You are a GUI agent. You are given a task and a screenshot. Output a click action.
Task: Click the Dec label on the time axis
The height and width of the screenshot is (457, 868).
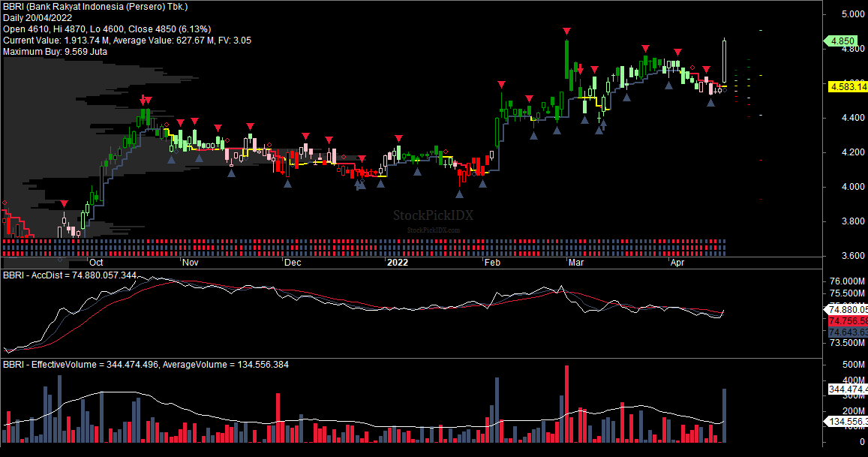(x=293, y=263)
